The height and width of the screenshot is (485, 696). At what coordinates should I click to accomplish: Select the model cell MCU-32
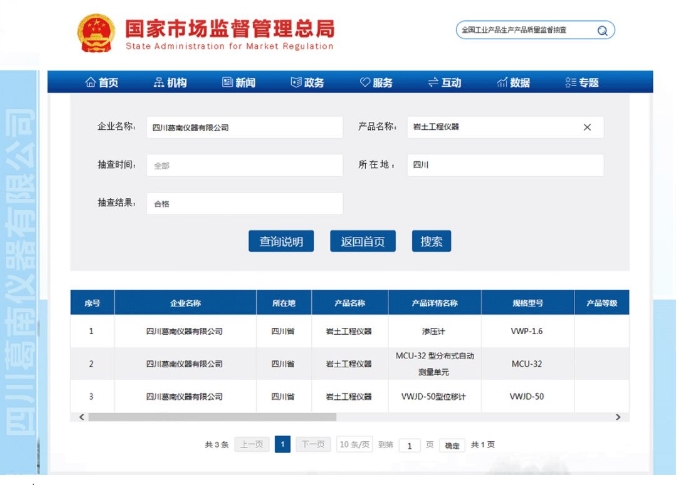pyautogui.click(x=527, y=364)
